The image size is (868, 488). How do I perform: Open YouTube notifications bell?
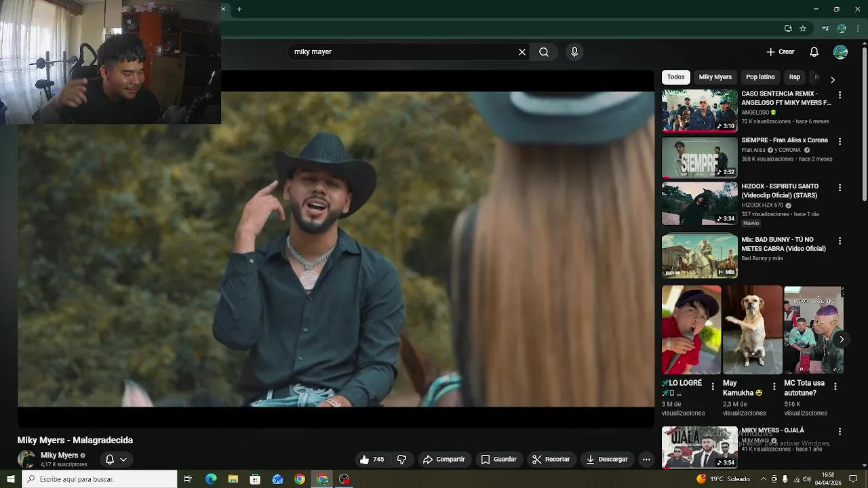[814, 52]
